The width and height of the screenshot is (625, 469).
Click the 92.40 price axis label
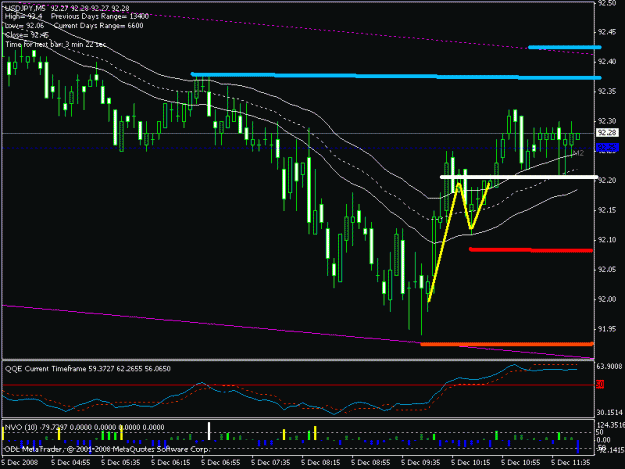(x=607, y=61)
